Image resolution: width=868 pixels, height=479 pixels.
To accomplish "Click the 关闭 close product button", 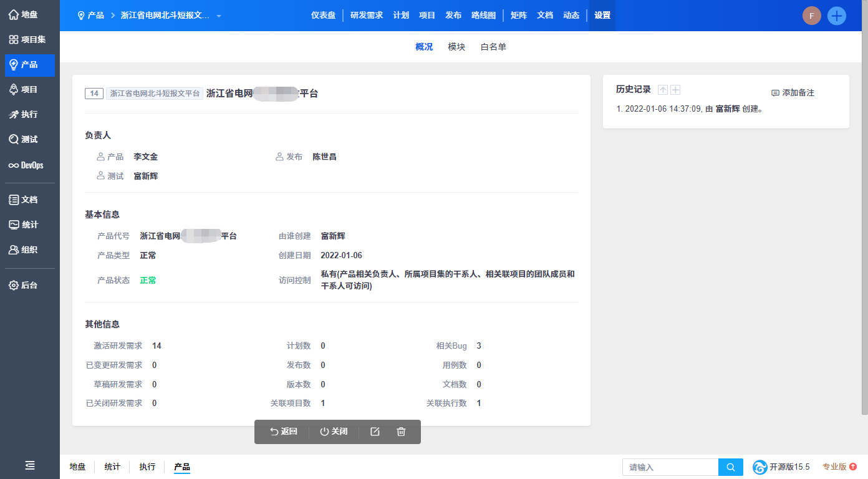I will 334,432.
